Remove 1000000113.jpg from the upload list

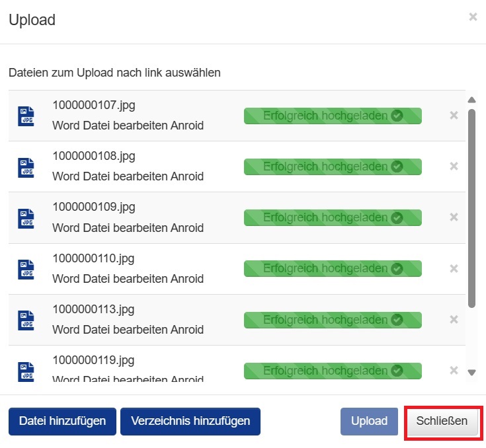coord(454,319)
